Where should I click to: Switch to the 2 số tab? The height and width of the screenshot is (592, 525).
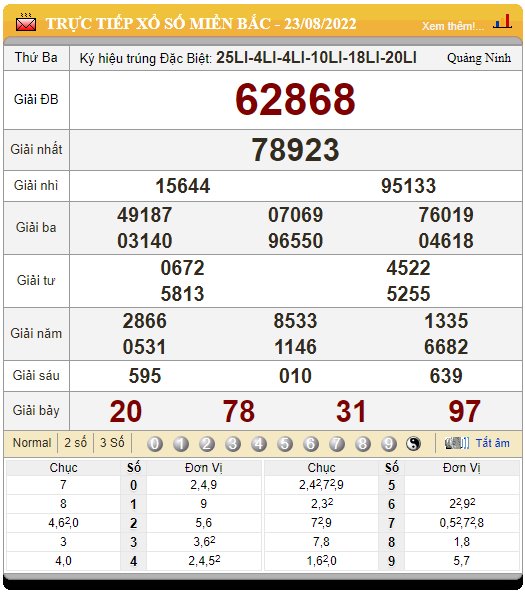pos(75,442)
